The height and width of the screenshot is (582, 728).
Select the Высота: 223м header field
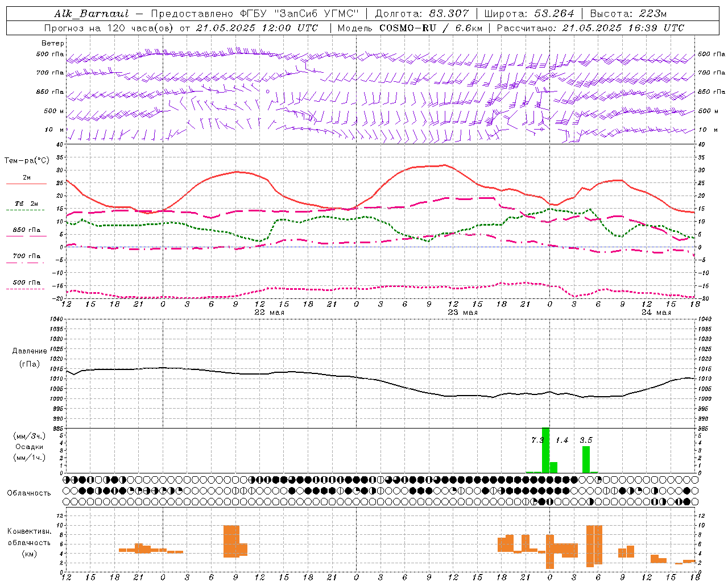pyautogui.click(x=628, y=14)
